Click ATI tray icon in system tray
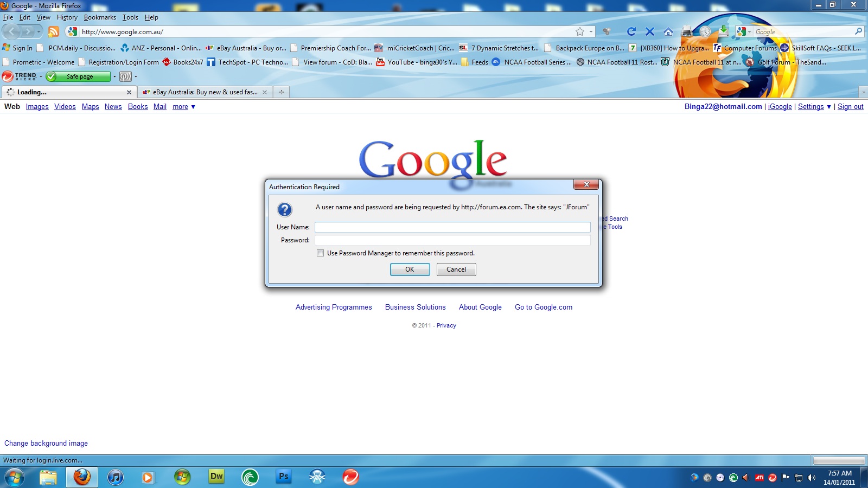Screen dimensions: 868x488 pyautogui.click(x=759, y=478)
